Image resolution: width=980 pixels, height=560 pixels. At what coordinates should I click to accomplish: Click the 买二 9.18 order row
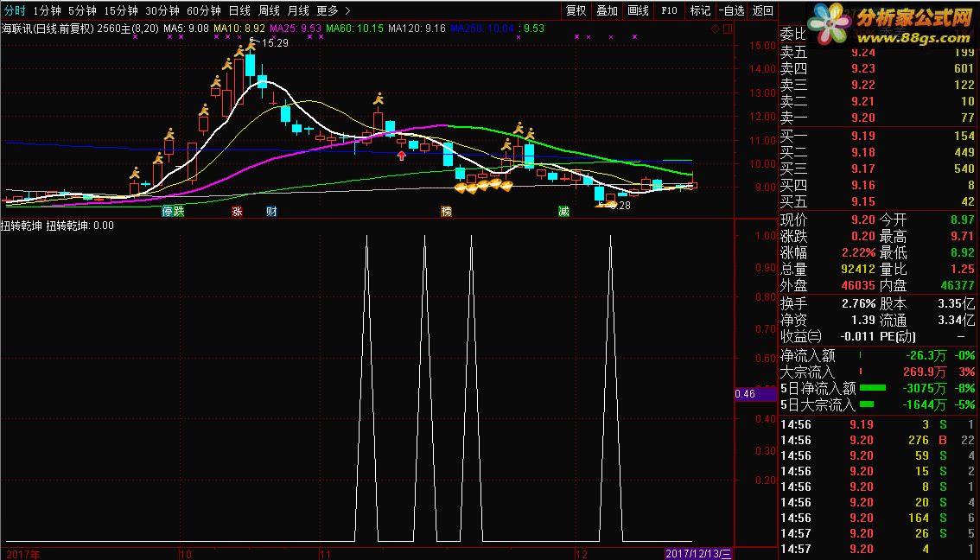click(x=877, y=152)
